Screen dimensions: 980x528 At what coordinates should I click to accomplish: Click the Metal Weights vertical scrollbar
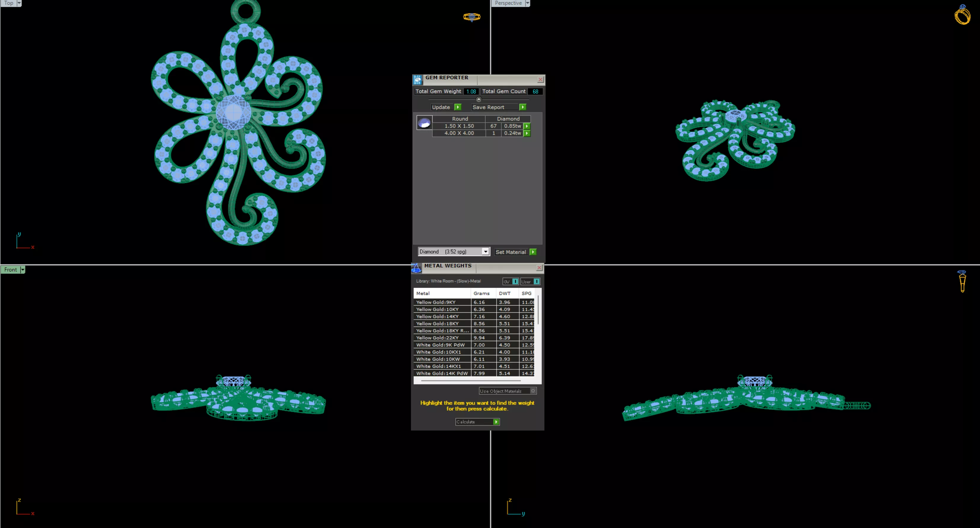pyautogui.click(x=538, y=310)
